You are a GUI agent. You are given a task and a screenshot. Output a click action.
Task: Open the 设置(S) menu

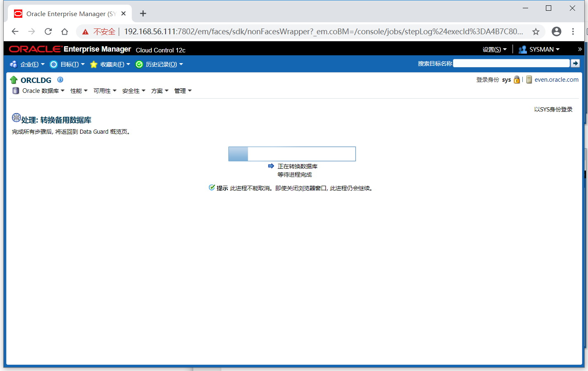coord(494,49)
